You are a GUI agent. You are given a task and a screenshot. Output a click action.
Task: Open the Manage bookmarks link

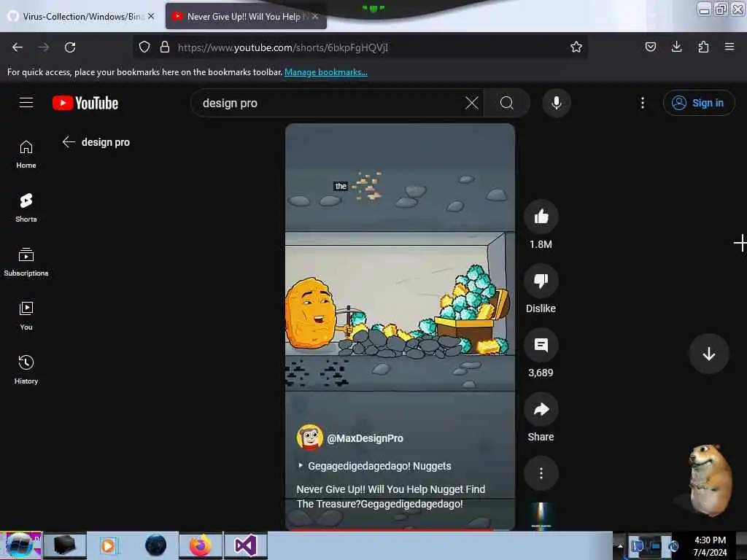coord(326,72)
